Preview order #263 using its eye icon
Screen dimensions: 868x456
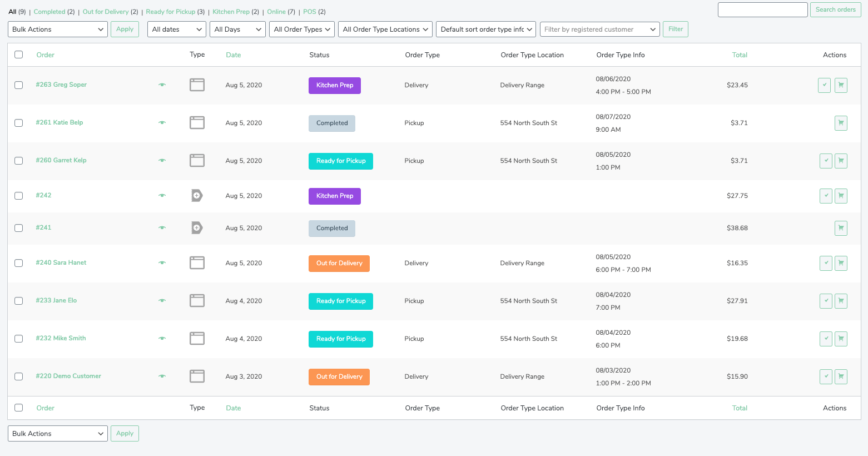(162, 85)
